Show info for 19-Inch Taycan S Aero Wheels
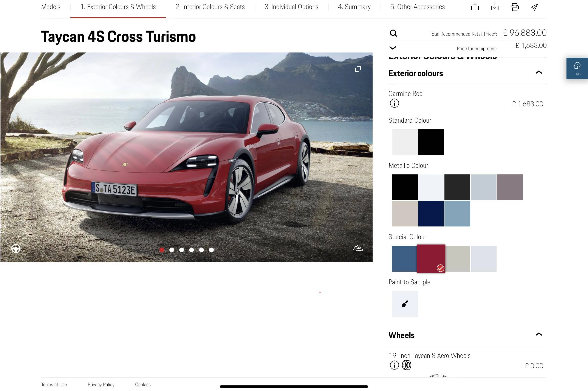This screenshot has width=588, height=391. pos(395,365)
